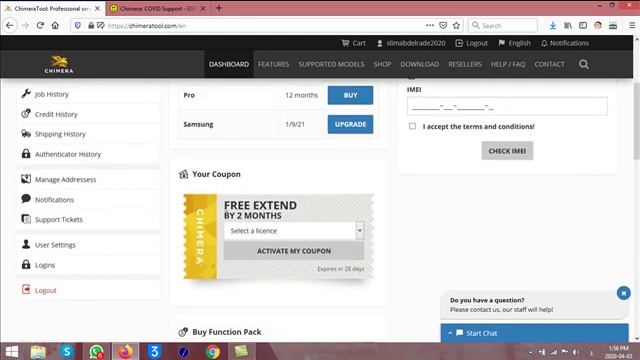The height and width of the screenshot is (360, 640).
Task: Open the Cart link
Action: 353,43
